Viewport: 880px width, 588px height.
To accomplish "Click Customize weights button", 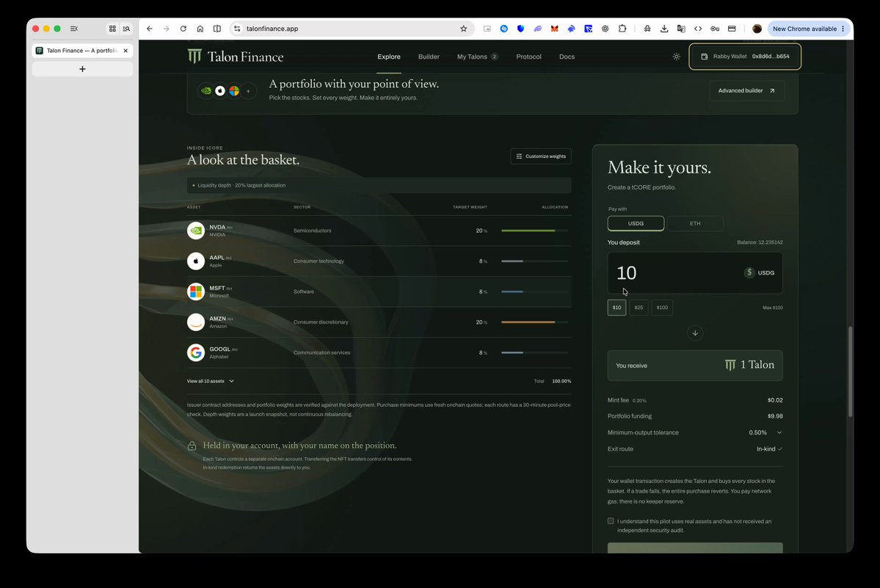I will point(541,156).
